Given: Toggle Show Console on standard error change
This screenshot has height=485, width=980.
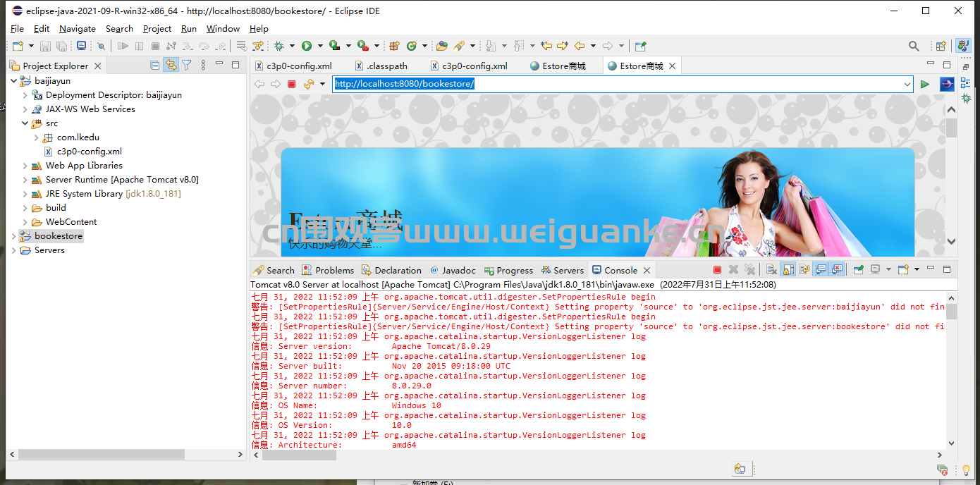Looking at the screenshot, I should (837, 270).
